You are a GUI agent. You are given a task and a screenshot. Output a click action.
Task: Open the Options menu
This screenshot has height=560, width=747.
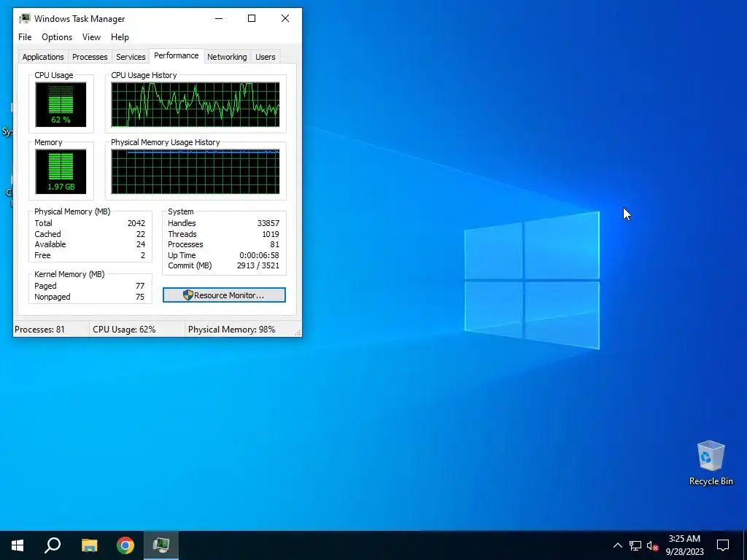tap(57, 37)
